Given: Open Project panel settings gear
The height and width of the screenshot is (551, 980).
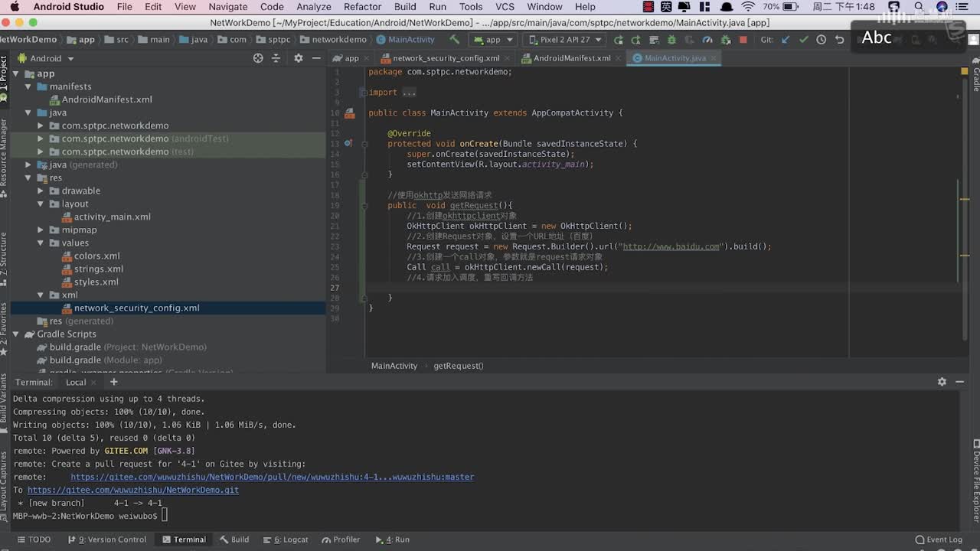Looking at the screenshot, I should 298,58.
